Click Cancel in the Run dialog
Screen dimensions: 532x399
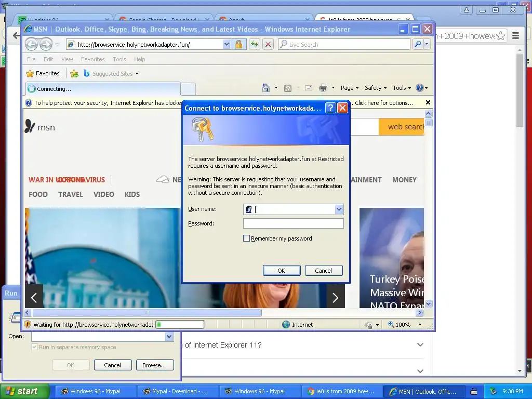point(113,365)
